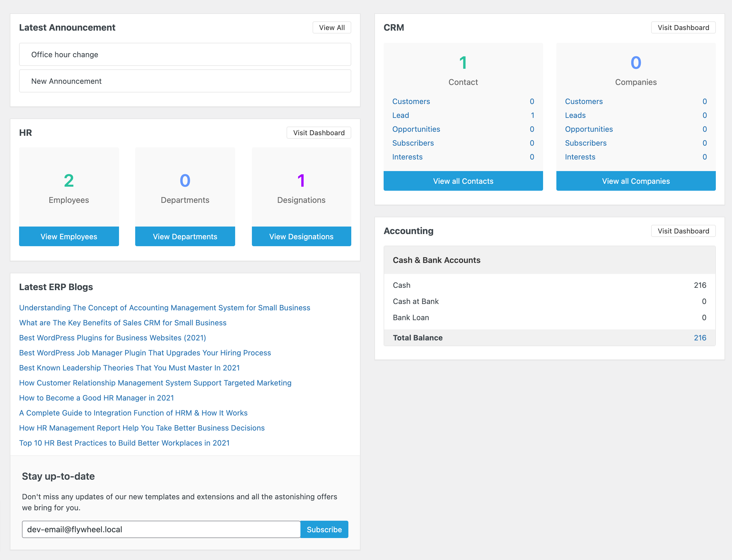Click the New Announcement item

point(184,81)
